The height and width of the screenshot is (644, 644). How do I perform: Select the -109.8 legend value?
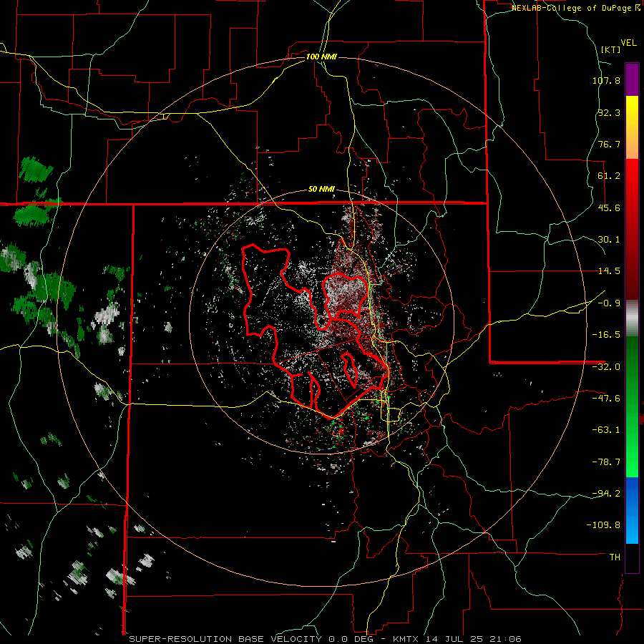[x=603, y=525]
